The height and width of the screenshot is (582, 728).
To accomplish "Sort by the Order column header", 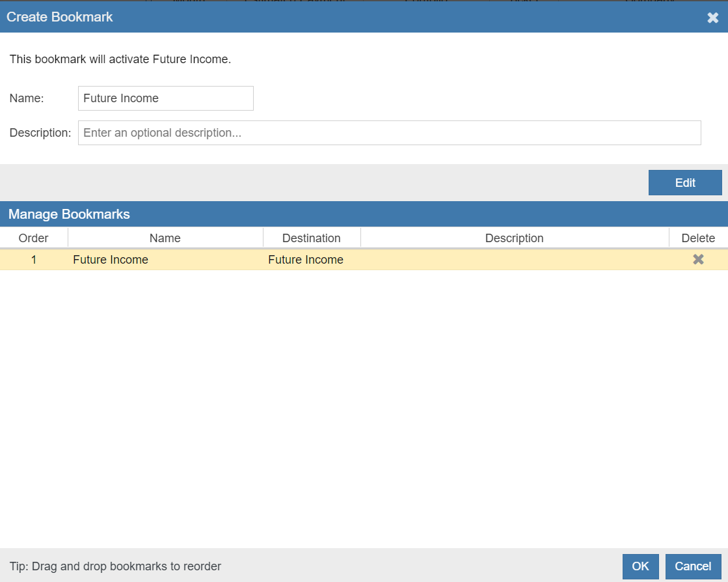I will (x=33, y=238).
